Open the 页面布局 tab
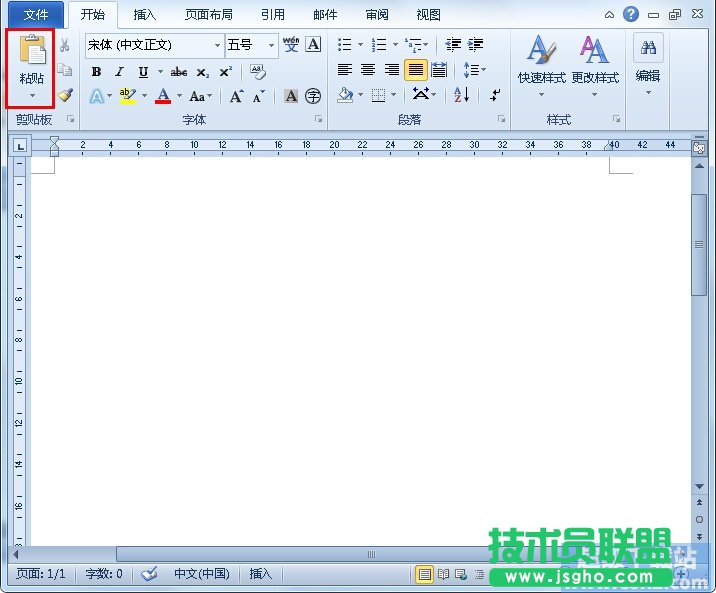Viewport: 716px width, 593px height. [x=208, y=15]
